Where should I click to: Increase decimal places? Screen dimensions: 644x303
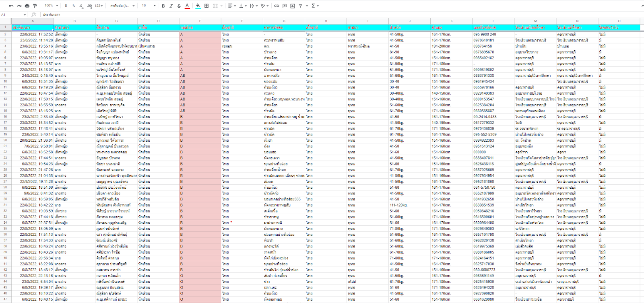coord(89,6)
